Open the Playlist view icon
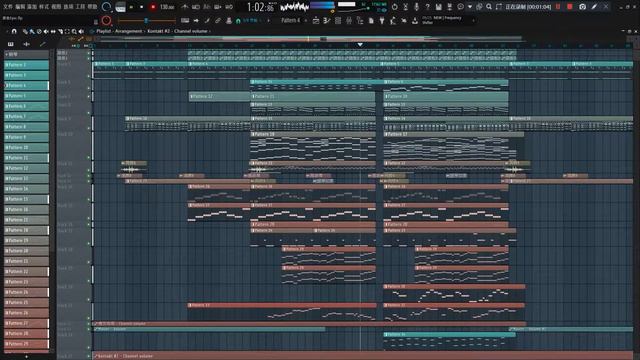The width and height of the screenshot is (640, 360). click(316, 20)
